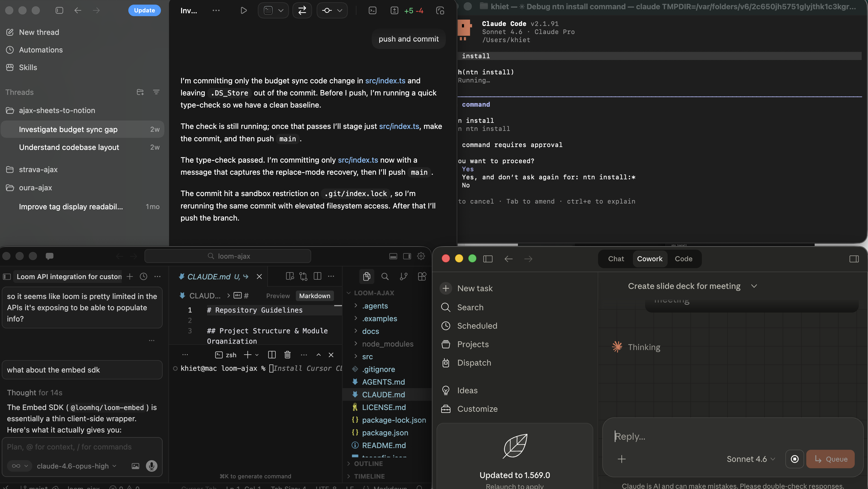
Task: Delete the zsh terminal with the trash icon
Action: click(287, 355)
